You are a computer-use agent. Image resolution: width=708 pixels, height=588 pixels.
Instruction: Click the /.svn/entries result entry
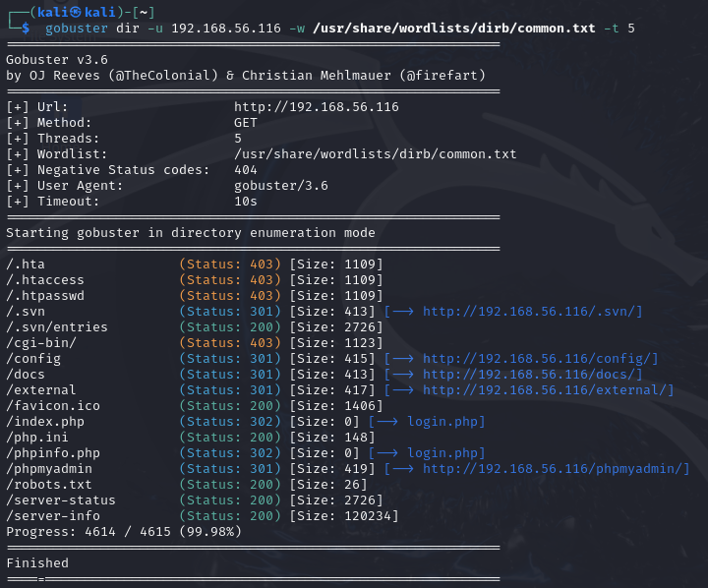tap(57, 327)
